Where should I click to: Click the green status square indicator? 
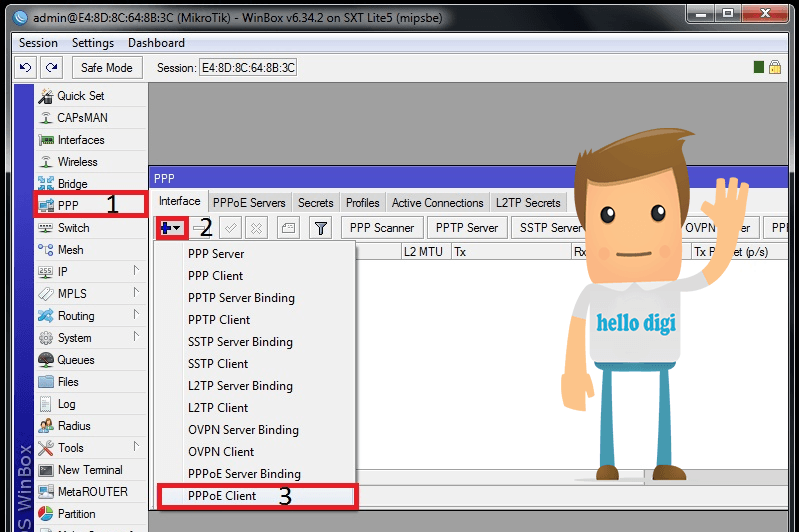(x=759, y=67)
